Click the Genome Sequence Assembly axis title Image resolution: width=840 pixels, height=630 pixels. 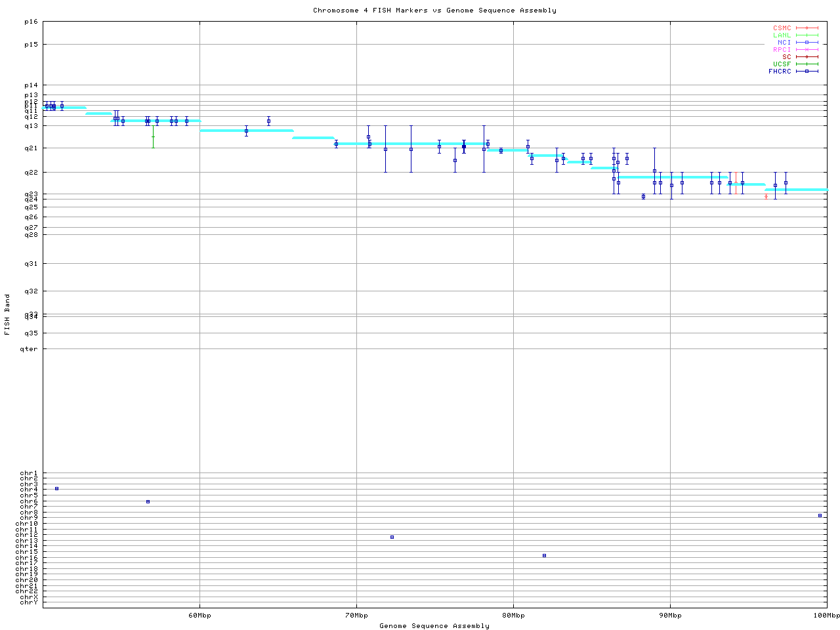pos(434,626)
